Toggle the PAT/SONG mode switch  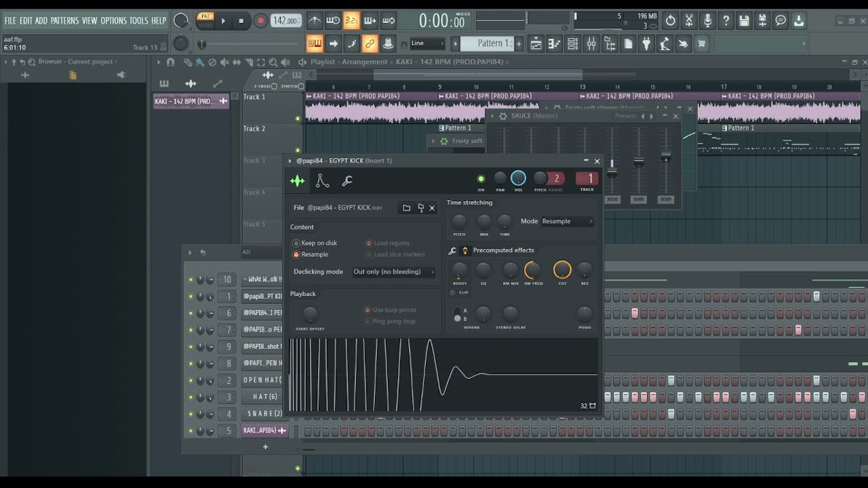tap(205, 20)
